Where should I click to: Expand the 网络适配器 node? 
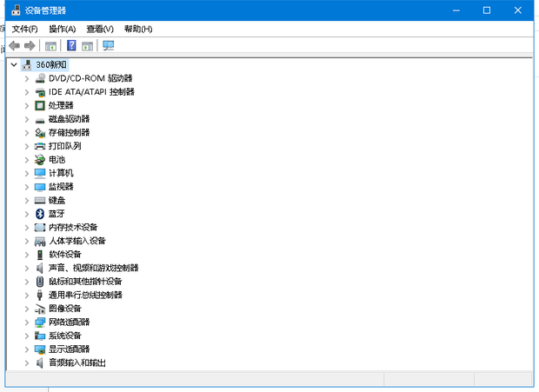click(x=27, y=322)
